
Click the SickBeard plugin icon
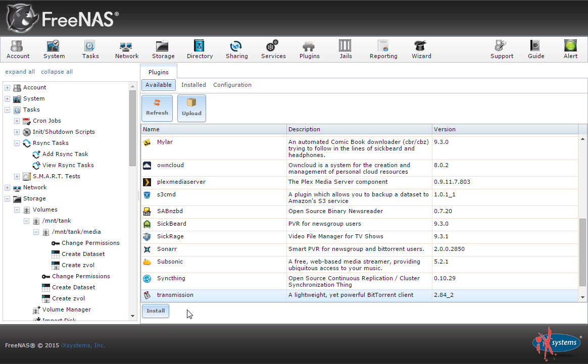147,224
